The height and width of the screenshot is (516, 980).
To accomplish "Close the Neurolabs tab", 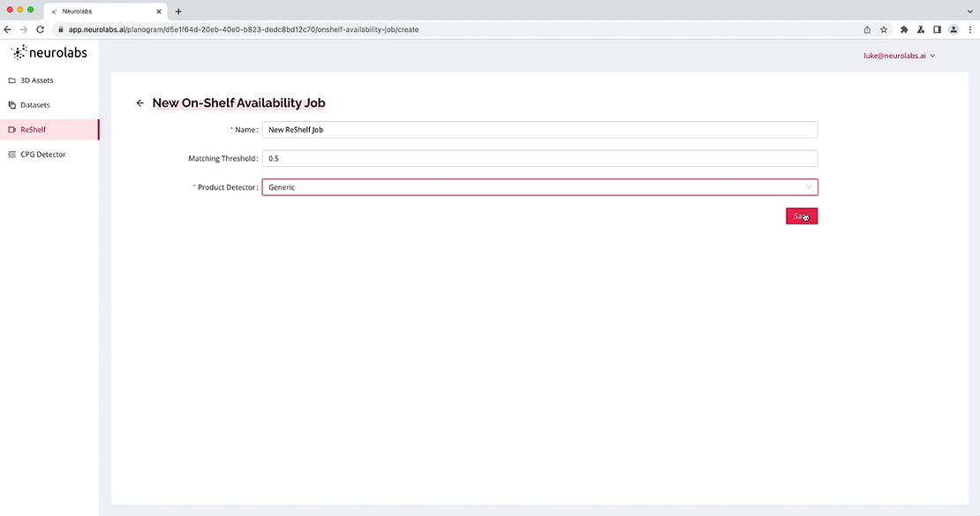I will (159, 11).
